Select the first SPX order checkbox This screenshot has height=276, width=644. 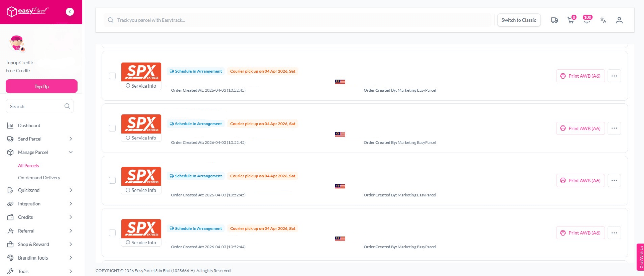click(x=112, y=76)
